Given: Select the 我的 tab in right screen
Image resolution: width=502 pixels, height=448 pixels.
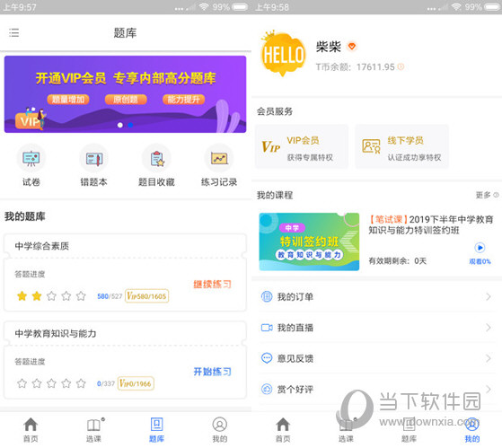Looking at the screenshot, I should [471, 430].
